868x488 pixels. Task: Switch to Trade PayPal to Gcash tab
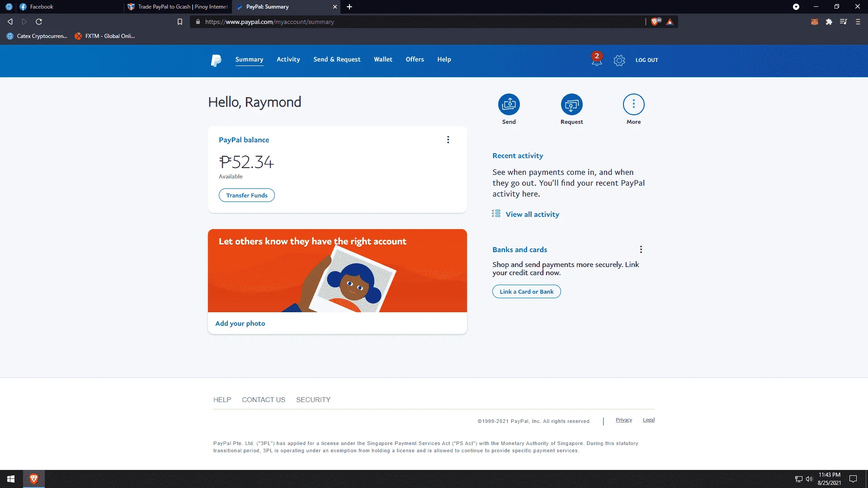point(178,7)
